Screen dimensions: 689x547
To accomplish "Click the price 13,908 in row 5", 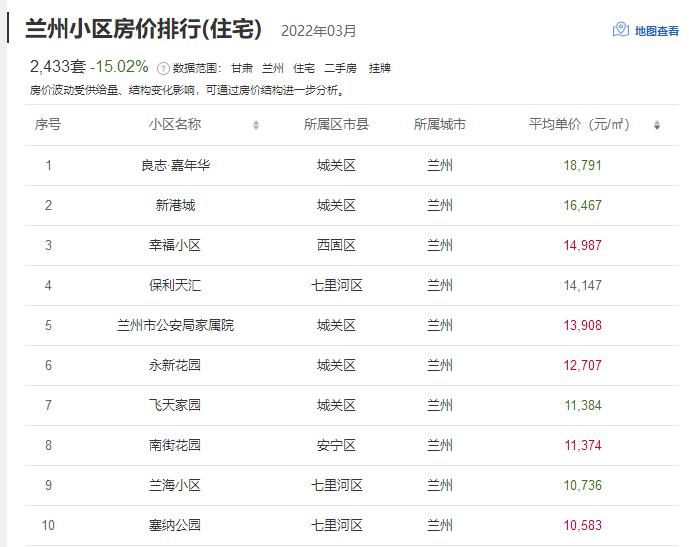I will (x=583, y=326).
